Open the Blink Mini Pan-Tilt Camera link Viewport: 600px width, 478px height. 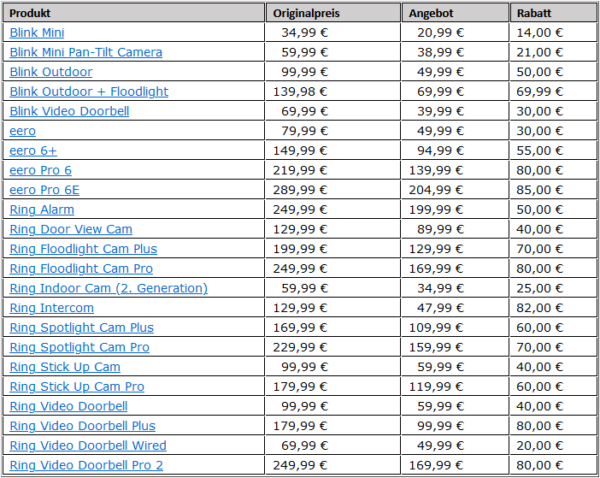click(86, 52)
